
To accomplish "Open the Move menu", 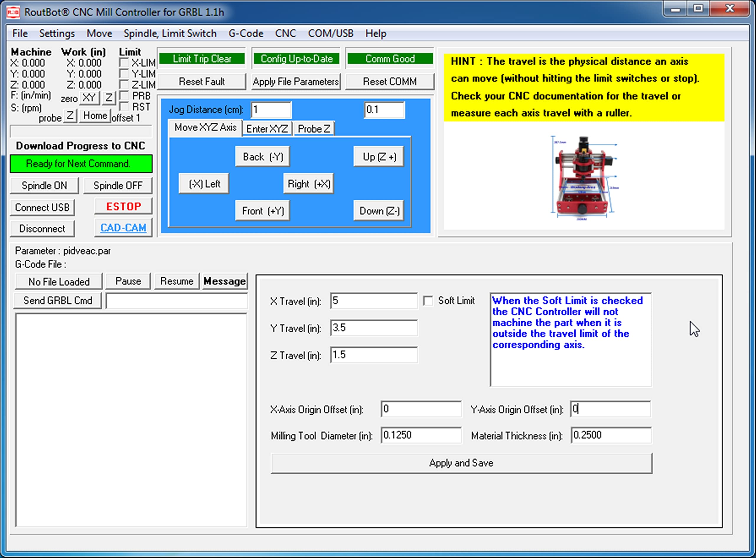I will (99, 33).
